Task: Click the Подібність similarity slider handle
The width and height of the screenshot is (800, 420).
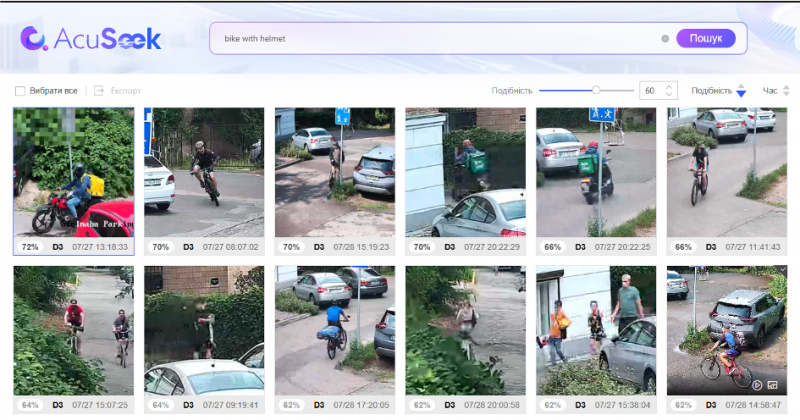Action: 596,90
